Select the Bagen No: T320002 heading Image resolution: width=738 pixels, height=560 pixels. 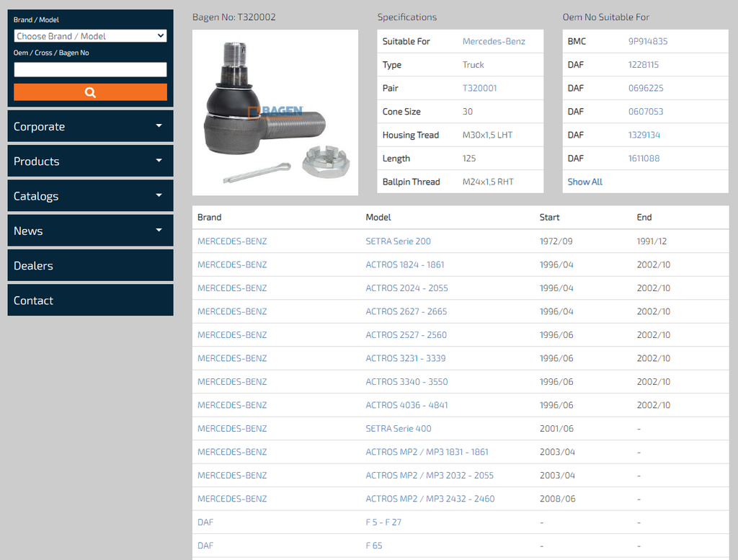click(x=234, y=17)
